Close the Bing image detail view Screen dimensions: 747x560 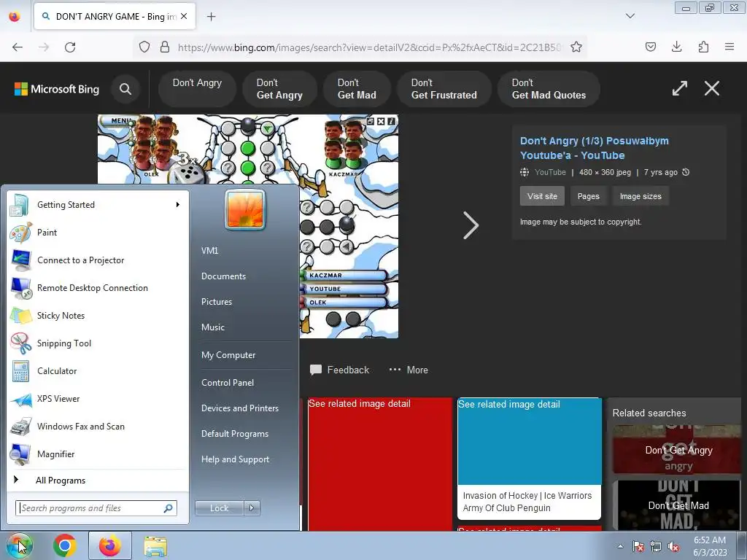712,88
